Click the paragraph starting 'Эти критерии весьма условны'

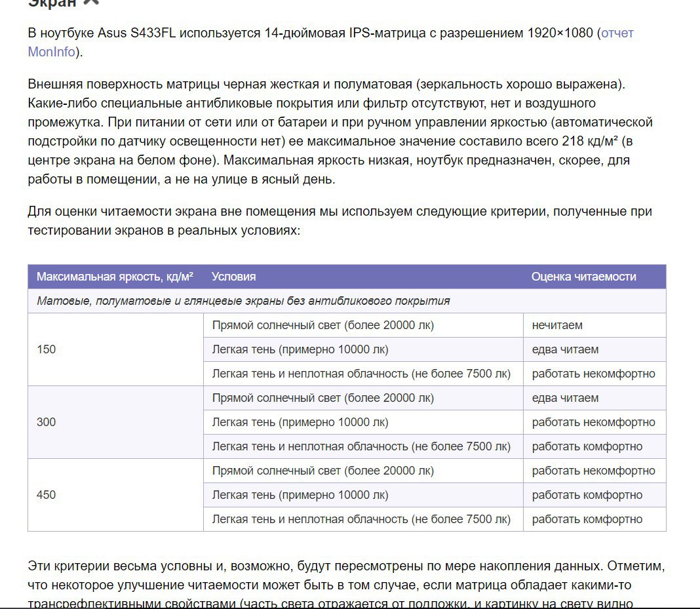(x=347, y=585)
